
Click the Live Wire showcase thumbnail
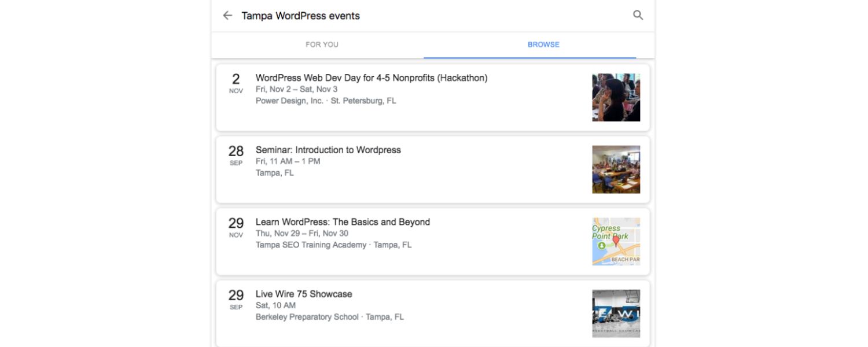point(616,313)
